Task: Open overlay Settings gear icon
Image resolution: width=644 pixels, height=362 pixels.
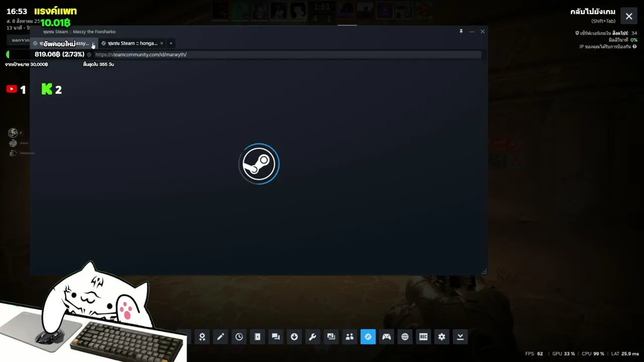Action: 442,337
